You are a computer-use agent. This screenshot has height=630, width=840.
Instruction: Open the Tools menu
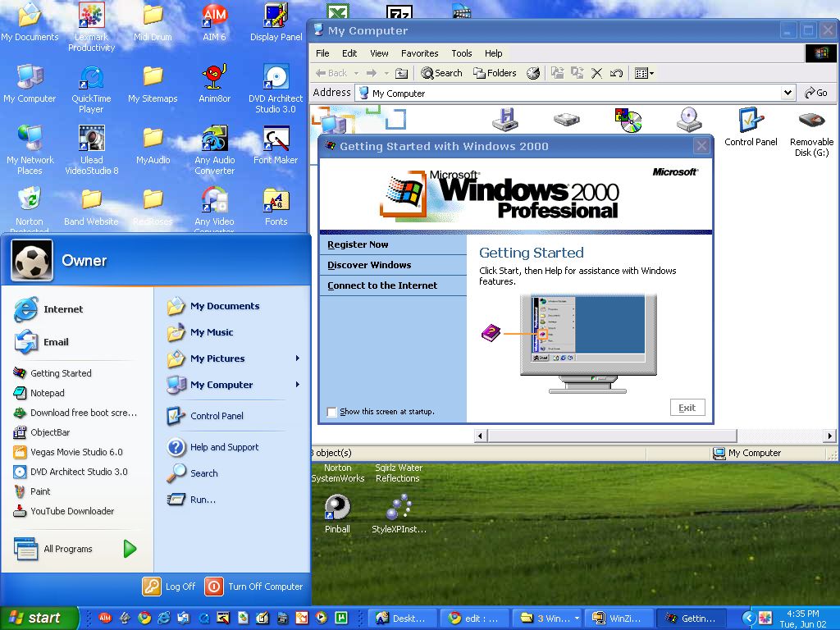point(461,52)
